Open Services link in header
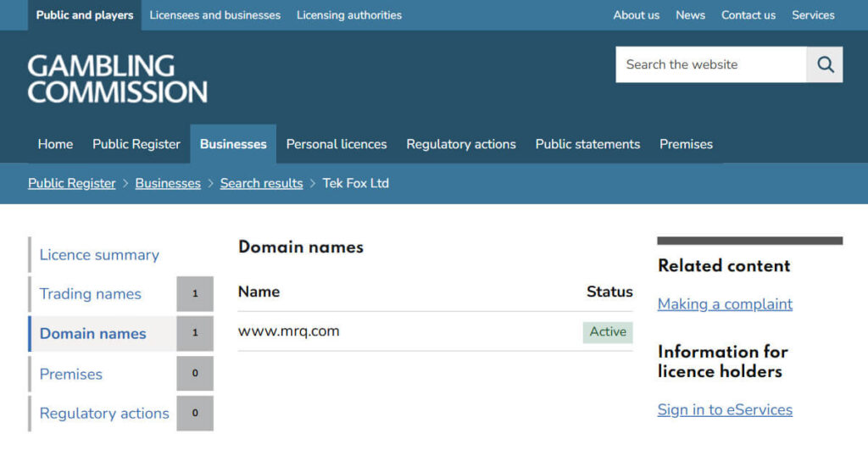The height and width of the screenshot is (456, 868). coord(813,15)
